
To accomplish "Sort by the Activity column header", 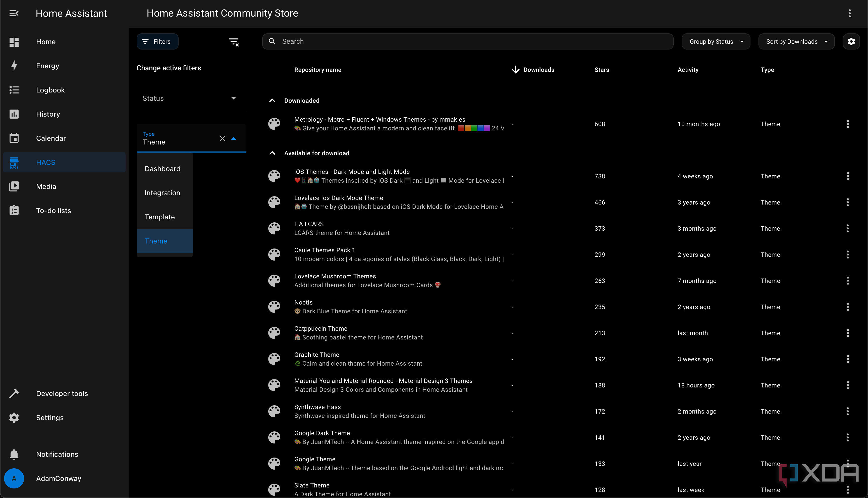I will [688, 70].
